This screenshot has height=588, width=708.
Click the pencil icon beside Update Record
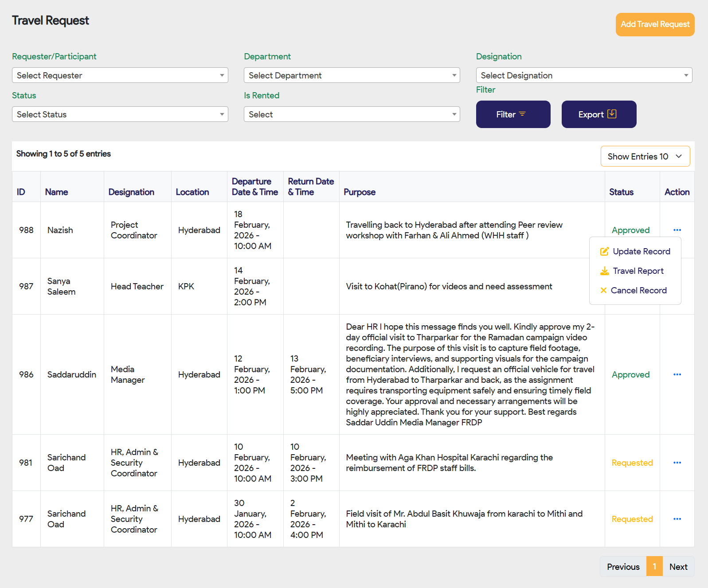[x=604, y=252]
